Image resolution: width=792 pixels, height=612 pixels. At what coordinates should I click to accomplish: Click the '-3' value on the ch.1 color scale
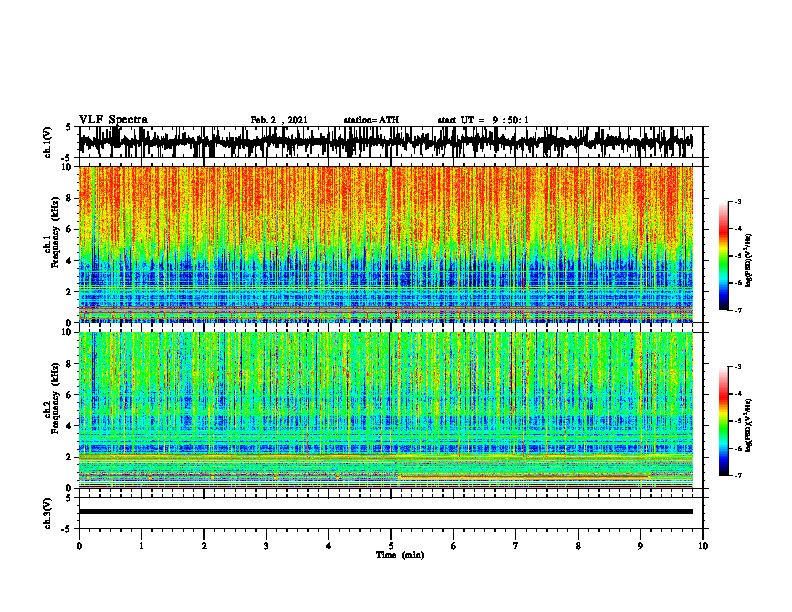(738, 201)
